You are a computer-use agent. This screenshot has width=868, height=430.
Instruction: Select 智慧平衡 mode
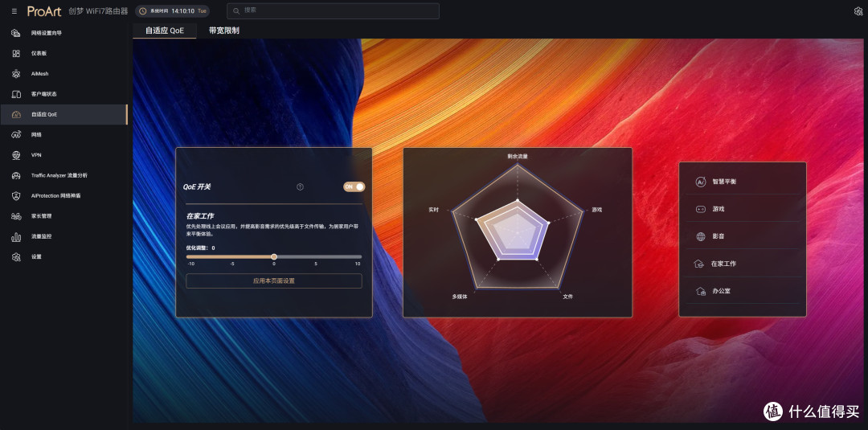(743, 182)
